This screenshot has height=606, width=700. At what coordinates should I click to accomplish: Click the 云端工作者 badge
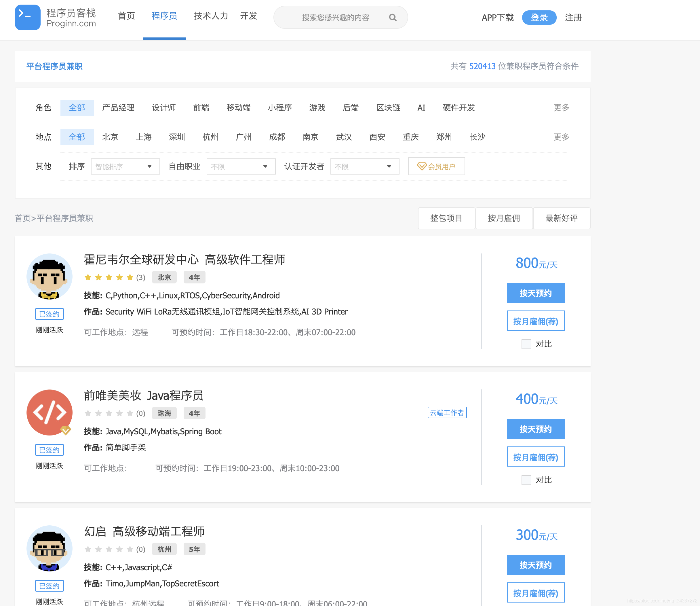[447, 412]
